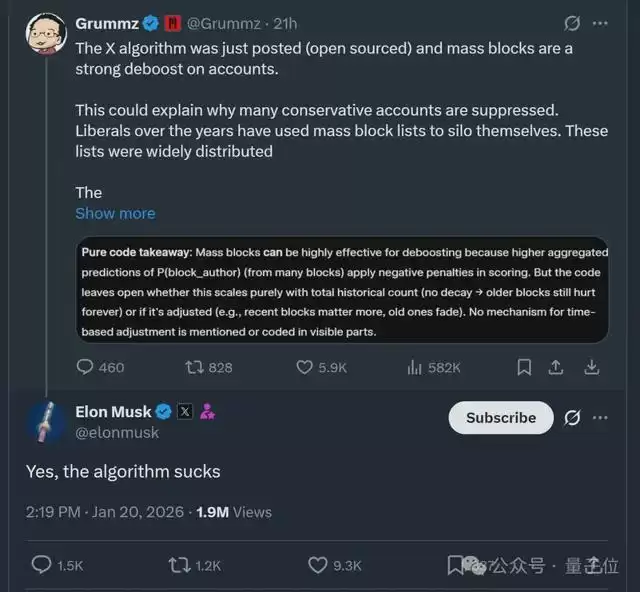Open @elonmusk handle link
This screenshot has height=592, width=640.
(x=117, y=433)
